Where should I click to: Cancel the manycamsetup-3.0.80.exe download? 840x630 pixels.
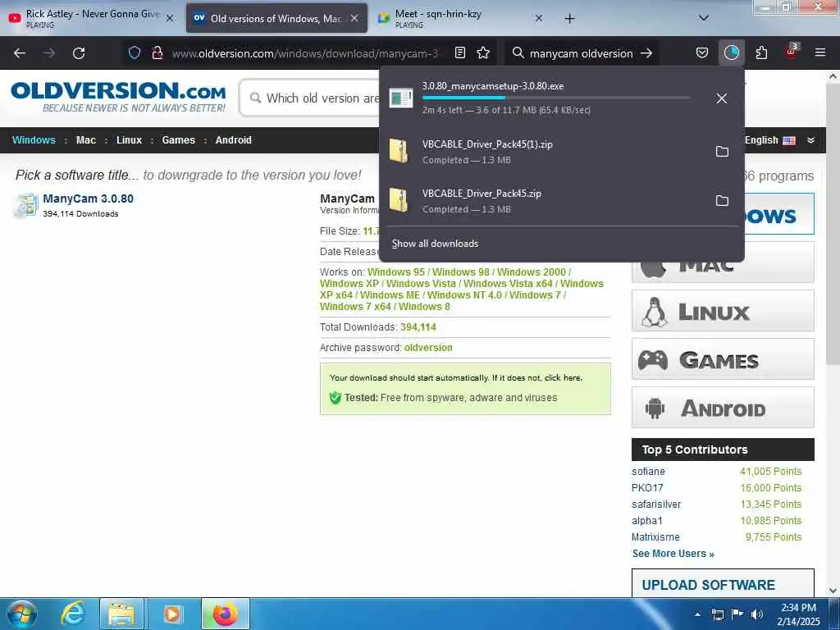point(722,98)
